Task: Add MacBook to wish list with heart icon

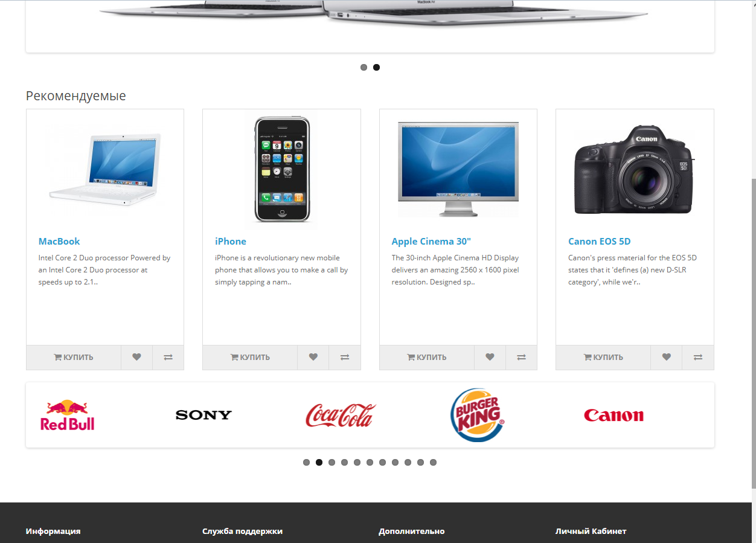Action: click(136, 357)
